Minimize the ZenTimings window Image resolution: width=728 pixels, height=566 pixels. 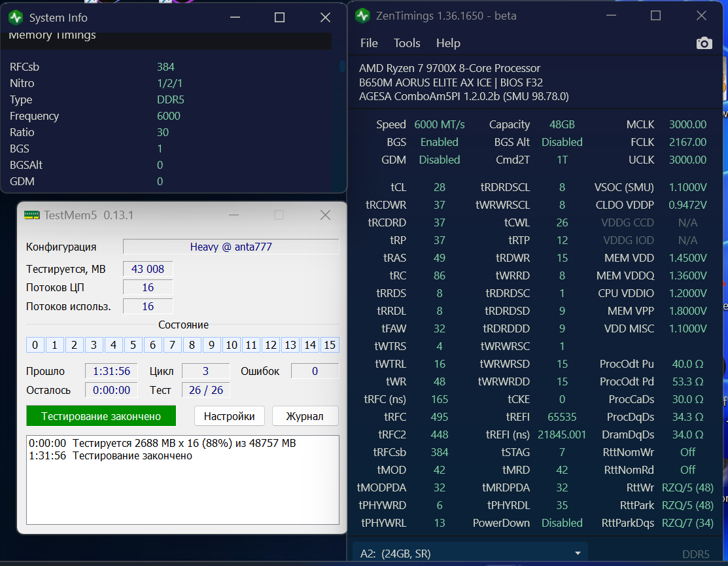(611, 16)
